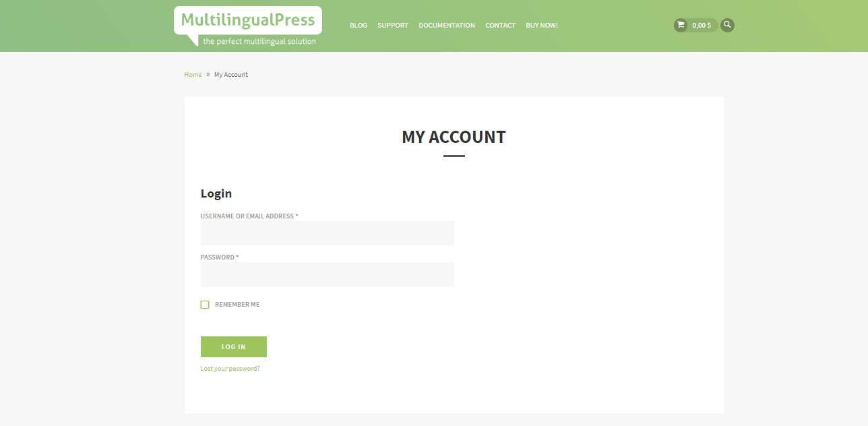Focus the password input field
868x426 pixels.
click(328, 274)
